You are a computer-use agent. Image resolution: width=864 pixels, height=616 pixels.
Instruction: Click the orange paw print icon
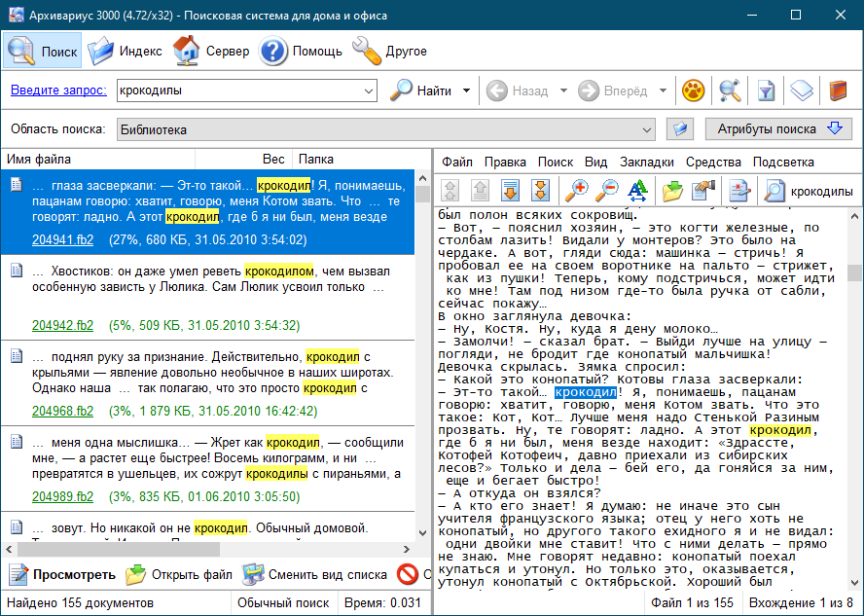coord(693,91)
